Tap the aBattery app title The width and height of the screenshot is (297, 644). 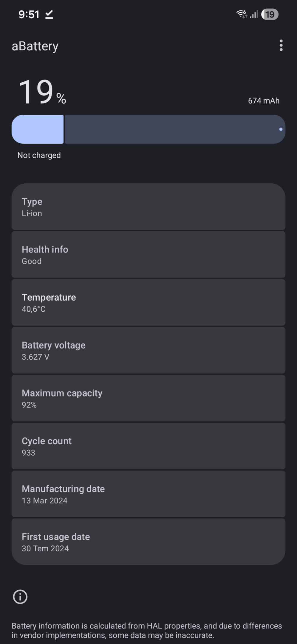pyautogui.click(x=35, y=46)
